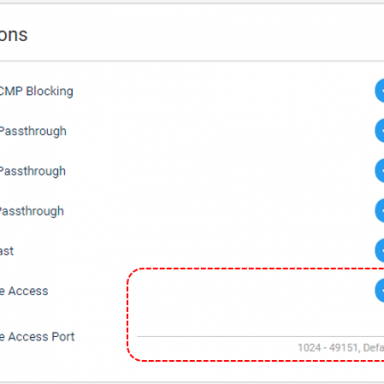Click the 'e Access' label text
384x384 pixels.
click(x=24, y=291)
